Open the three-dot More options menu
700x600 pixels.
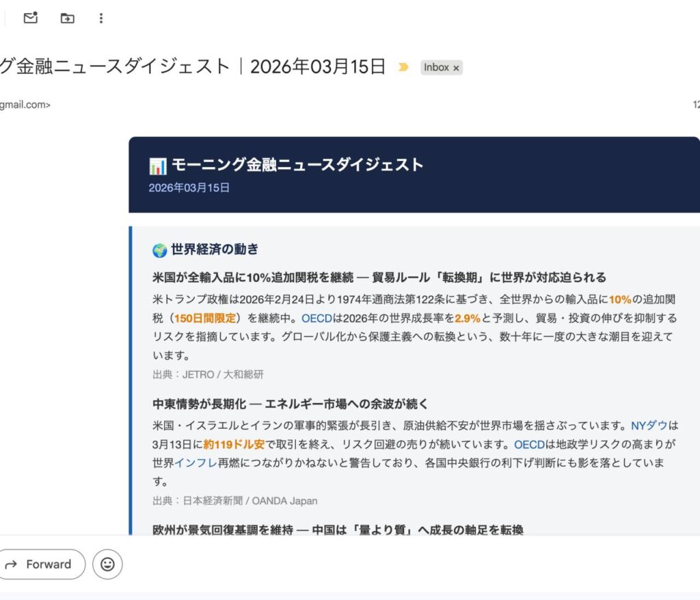101,18
